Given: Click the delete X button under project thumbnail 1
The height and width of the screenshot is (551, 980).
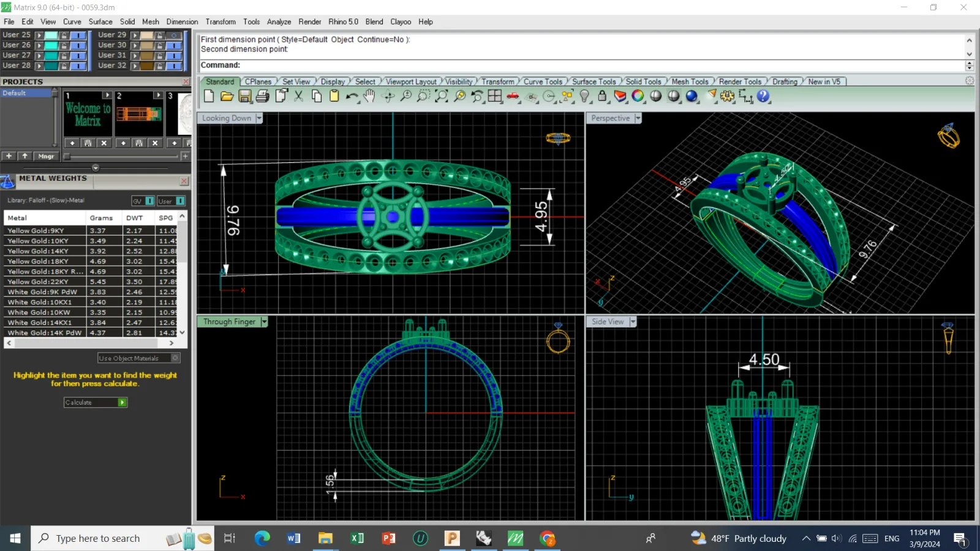Looking at the screenshot, I should (104, 143).
